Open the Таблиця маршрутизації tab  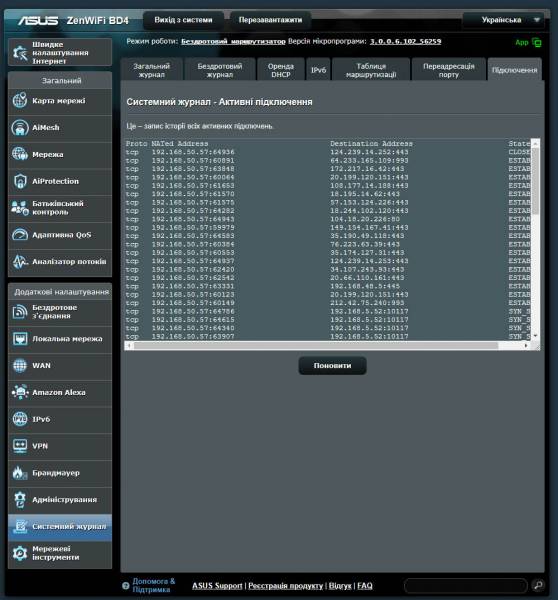(371, 70)
